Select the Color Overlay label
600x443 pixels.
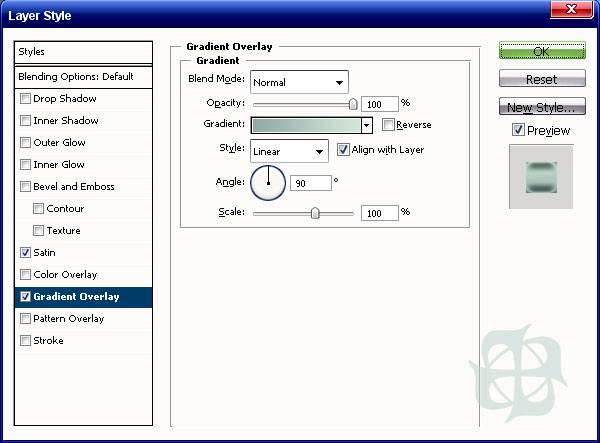click(65, 275)
